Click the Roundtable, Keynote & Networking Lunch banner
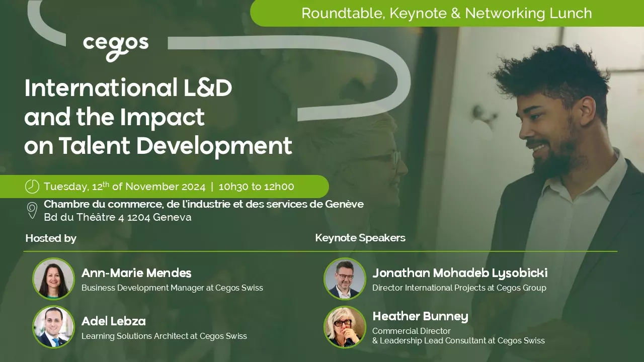This screenshot has width=644, height=362. [446, 13]
